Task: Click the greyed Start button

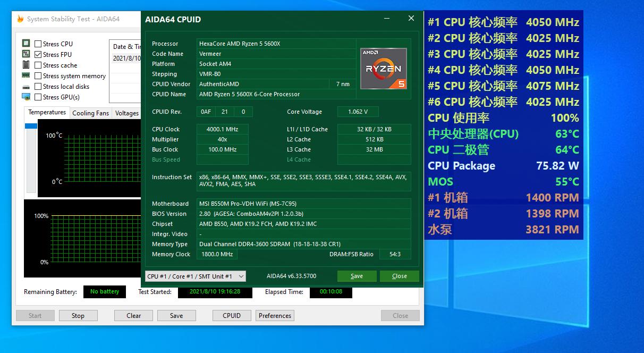Action: pyautogui.click(x=35, y=315)
